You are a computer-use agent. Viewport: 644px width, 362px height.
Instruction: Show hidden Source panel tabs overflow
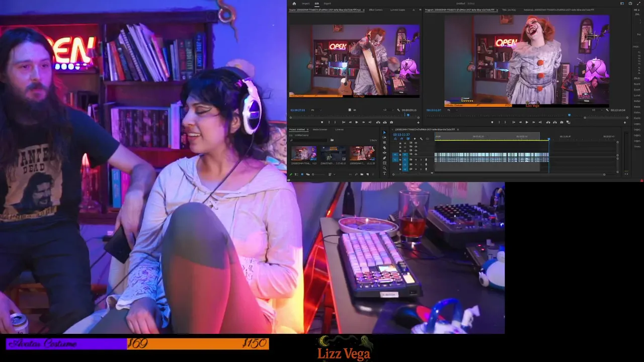coord(420,10)
